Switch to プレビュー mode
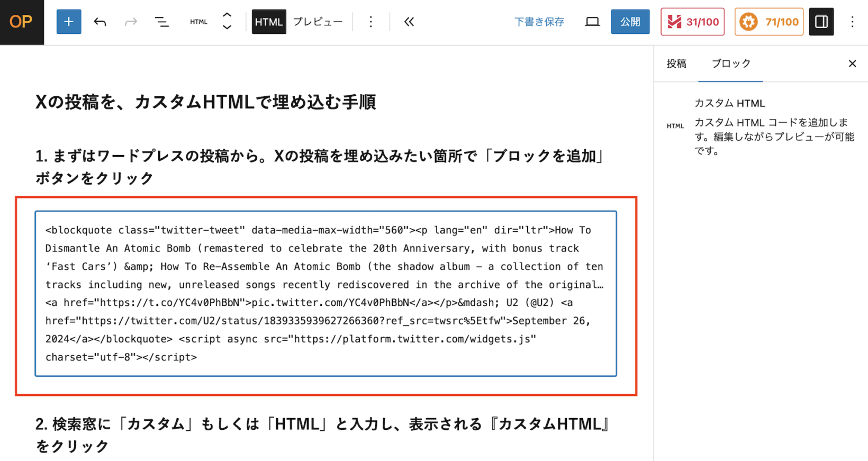Screen dimensions: 868x461 tap(318, 22)
